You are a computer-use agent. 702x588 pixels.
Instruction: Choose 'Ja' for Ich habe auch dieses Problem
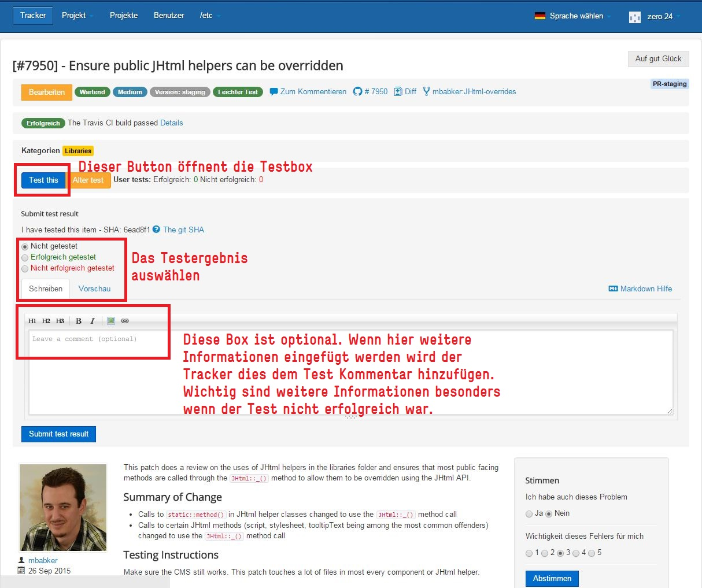coord(529,514)
